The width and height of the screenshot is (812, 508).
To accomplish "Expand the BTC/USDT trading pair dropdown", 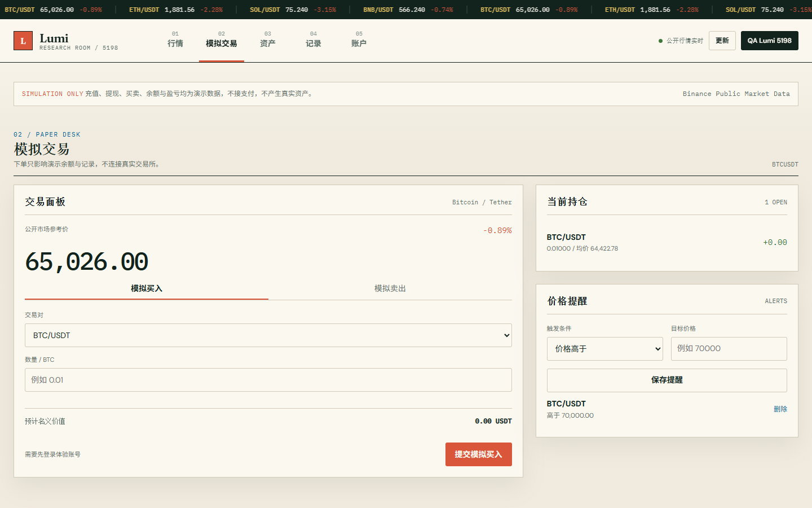I will [268, 335].
